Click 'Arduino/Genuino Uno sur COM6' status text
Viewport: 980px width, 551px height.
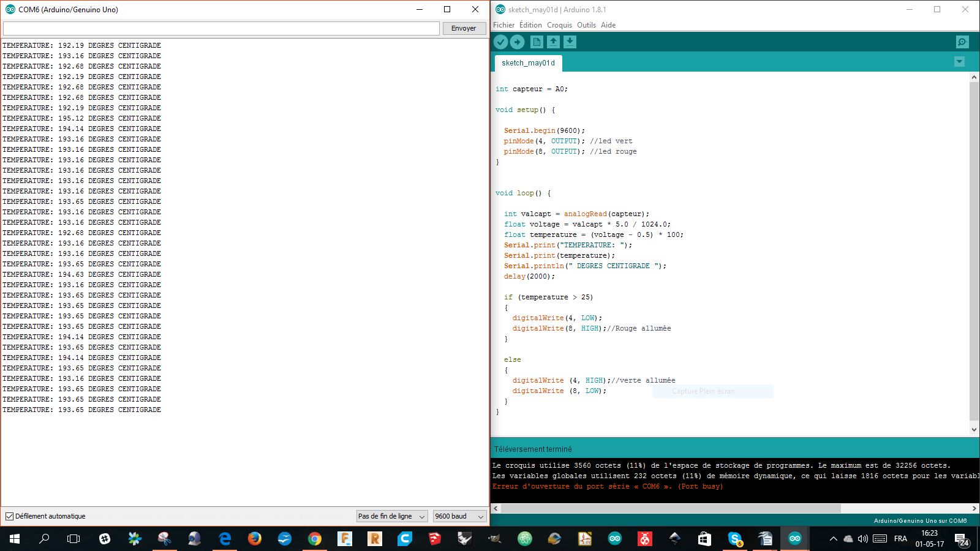tap(920, 520)
